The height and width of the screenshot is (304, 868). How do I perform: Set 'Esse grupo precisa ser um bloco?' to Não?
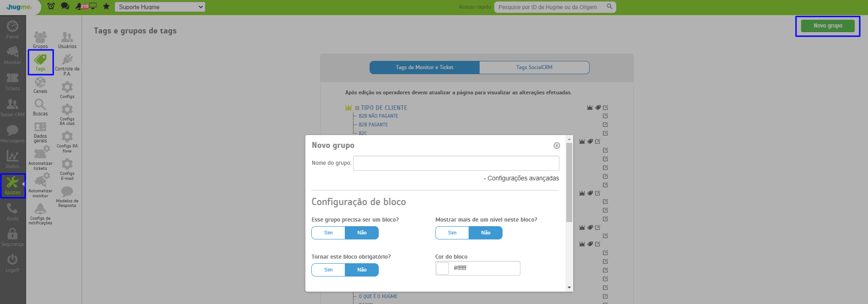362,233
